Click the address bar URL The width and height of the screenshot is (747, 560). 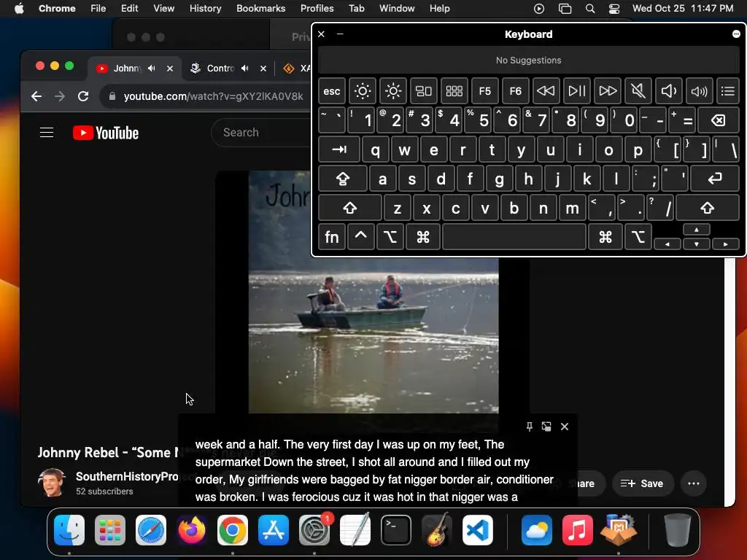pyautogui.click(x=214, y=96)
